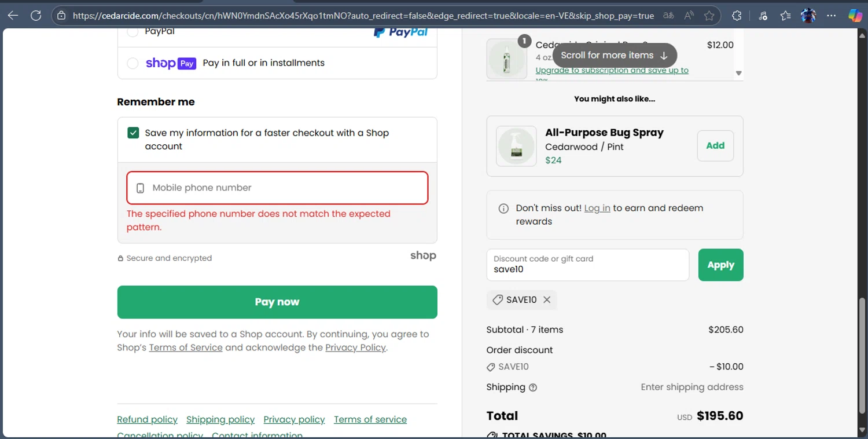Viewport: 868px width, 439px height.
Task: Open the translate page icon
Action: tap(668, 16)
